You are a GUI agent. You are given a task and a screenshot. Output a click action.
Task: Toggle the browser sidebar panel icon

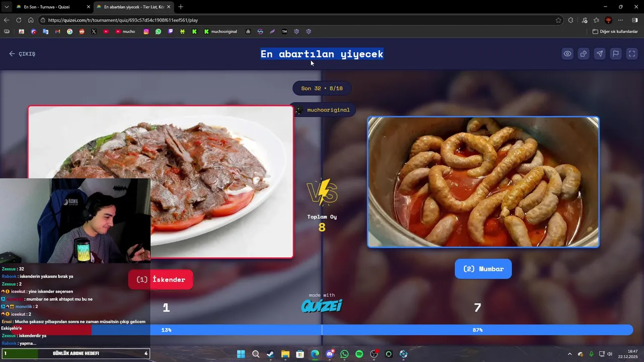634,20
